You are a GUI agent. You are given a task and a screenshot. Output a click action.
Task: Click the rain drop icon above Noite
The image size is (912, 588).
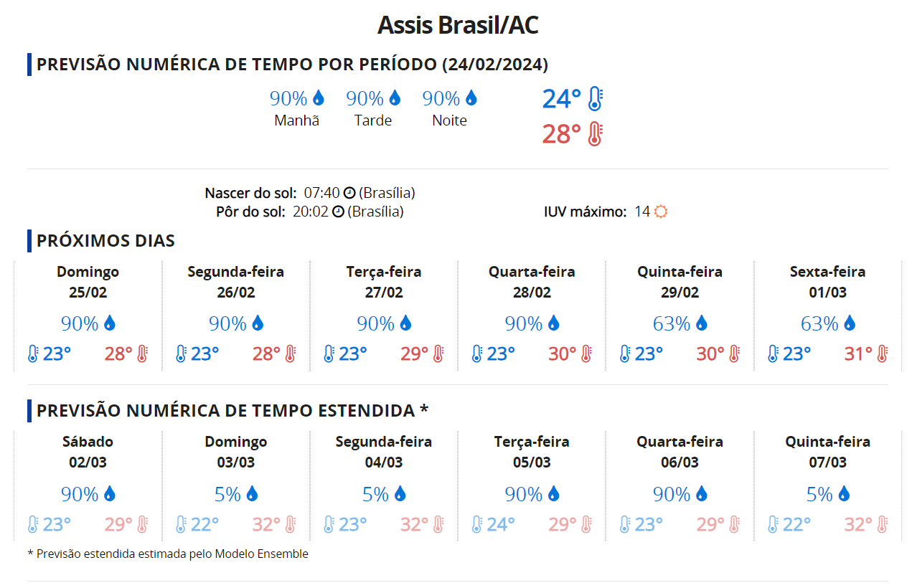coord(471,98)
